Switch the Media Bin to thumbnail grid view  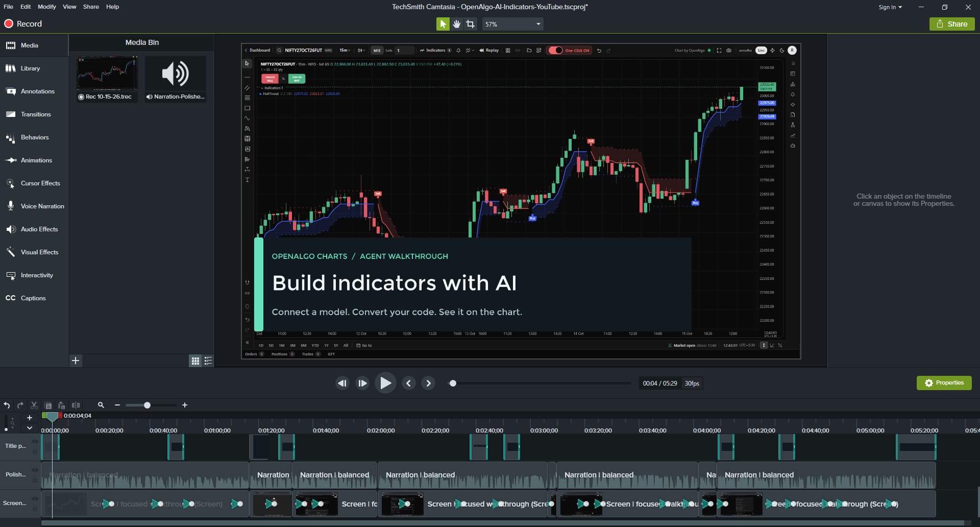195,361
